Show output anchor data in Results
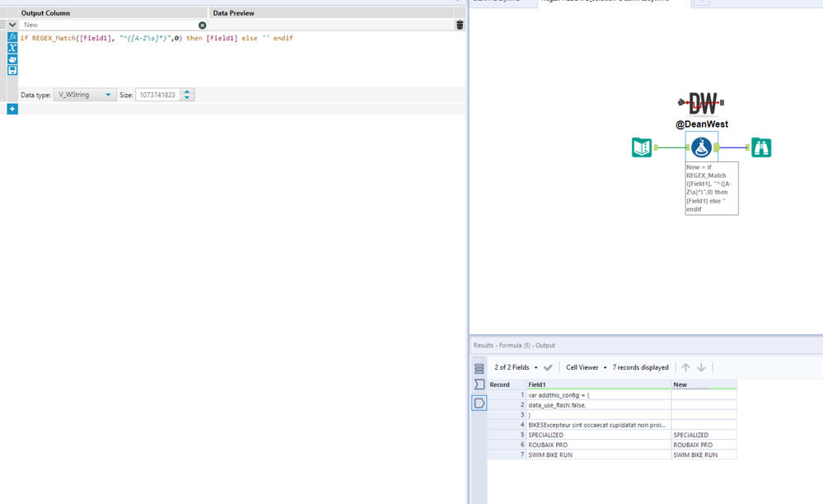Image resolution: width=823 pixels, height=504 pixels. (x=479, y=403)
